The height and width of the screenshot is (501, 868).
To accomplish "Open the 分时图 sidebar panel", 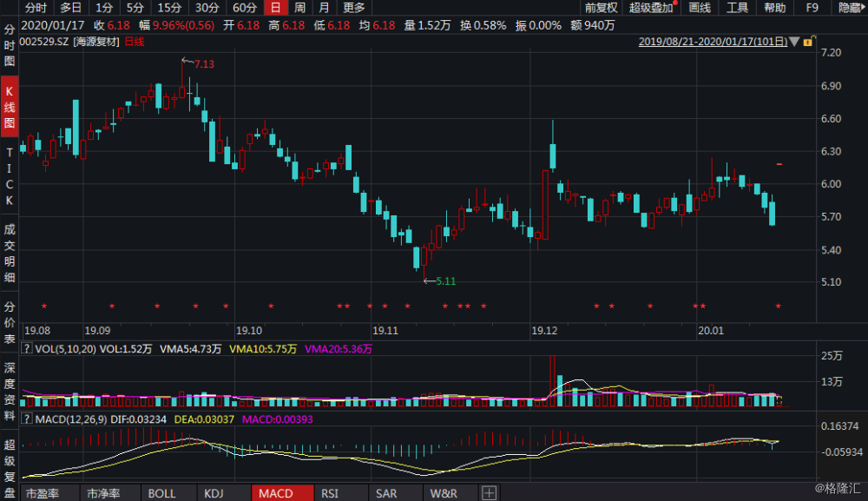I will coord(10,45).
